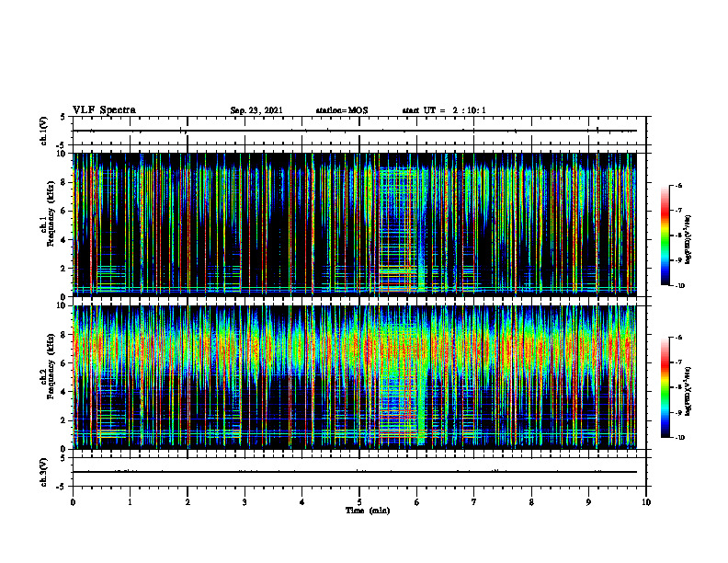Click the "4" kHz tick of ch.1 spectrogram
This screenshot has width=728, height=563.
[65, 240]
